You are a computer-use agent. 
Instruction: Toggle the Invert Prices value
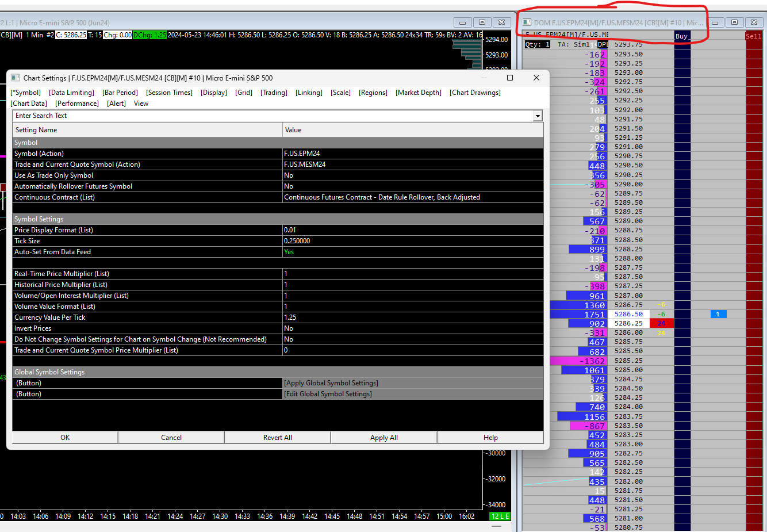pos(413,328)
